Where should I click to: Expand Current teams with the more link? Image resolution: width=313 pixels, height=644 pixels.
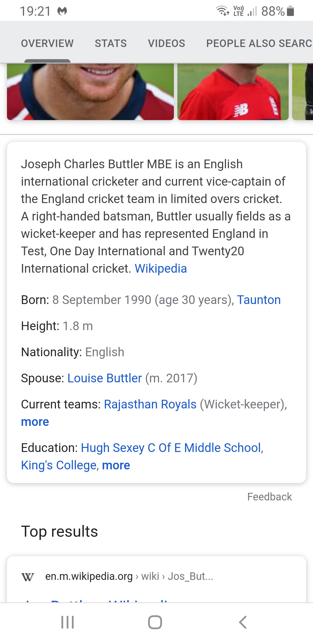click(x=35, y=422)
